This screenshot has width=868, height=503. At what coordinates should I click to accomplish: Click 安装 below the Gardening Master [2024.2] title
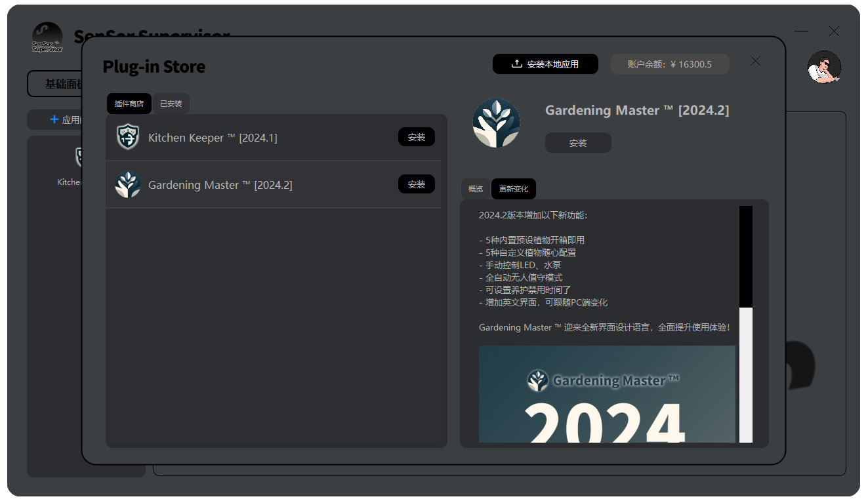[578, 143]
